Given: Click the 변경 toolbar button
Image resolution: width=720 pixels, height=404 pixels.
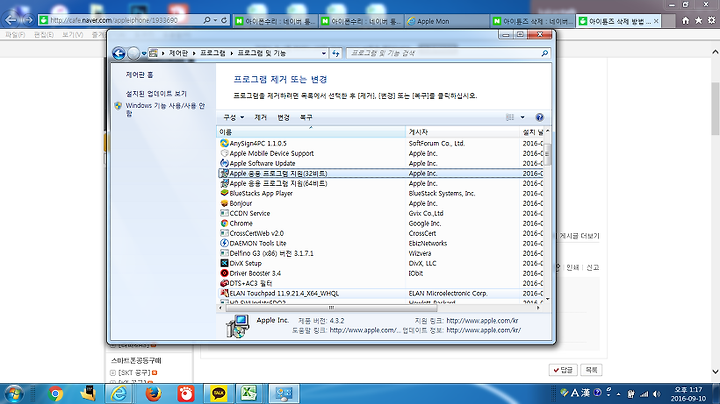Looking at the screenshot, I should pyautogui.click(x=283, y=118).
